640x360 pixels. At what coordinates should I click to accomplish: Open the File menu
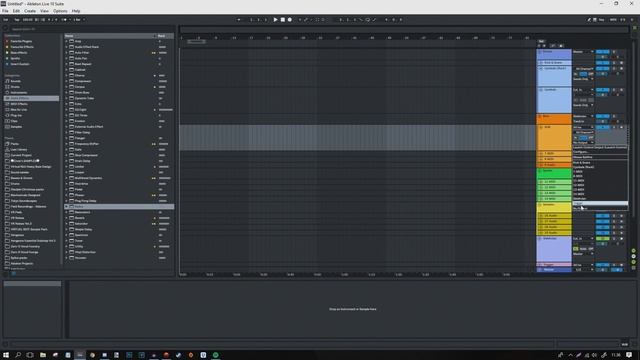pyautogui.click(x=5, y=11)
